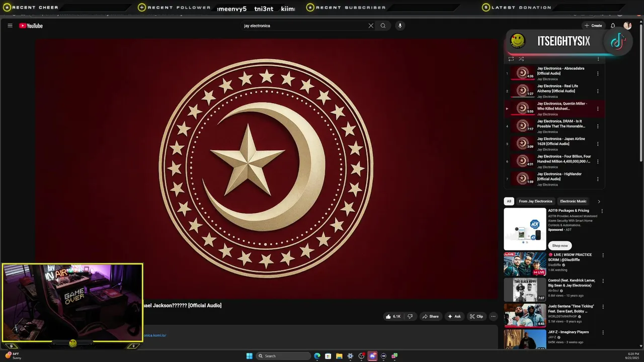Select the All filter chip
The height and width of the screenshot is (362, 644).
(509, 201)
